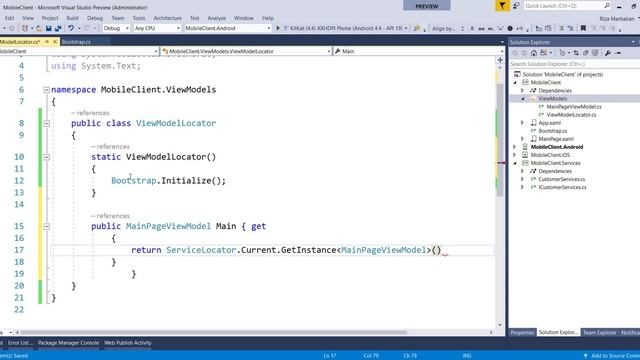Open the KitKat device target dropdown arrow

click(406, 29)
